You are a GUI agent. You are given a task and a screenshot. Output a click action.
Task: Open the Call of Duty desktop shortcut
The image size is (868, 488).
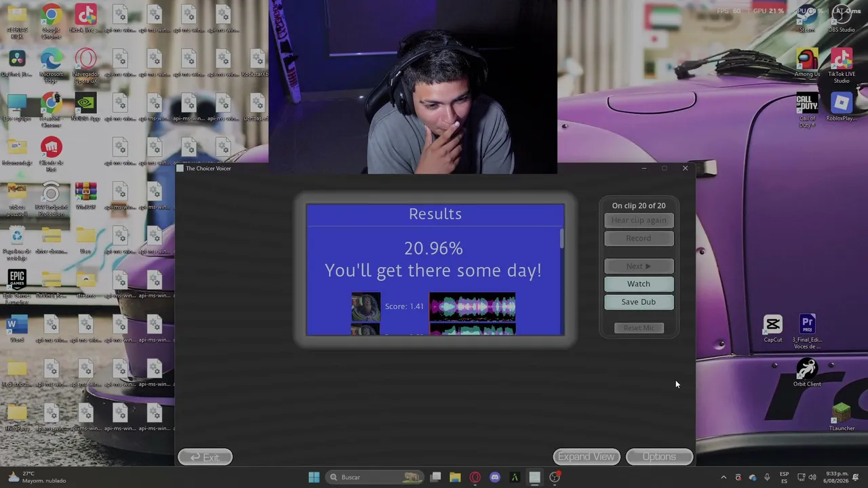coord(807,110)
